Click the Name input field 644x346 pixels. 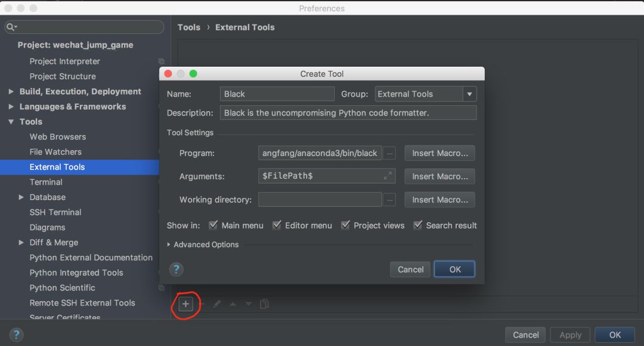tap(277, 94)
